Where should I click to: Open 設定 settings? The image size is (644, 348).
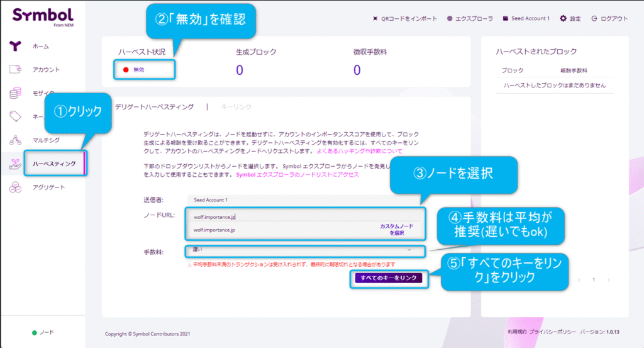[x=575, y=18]
